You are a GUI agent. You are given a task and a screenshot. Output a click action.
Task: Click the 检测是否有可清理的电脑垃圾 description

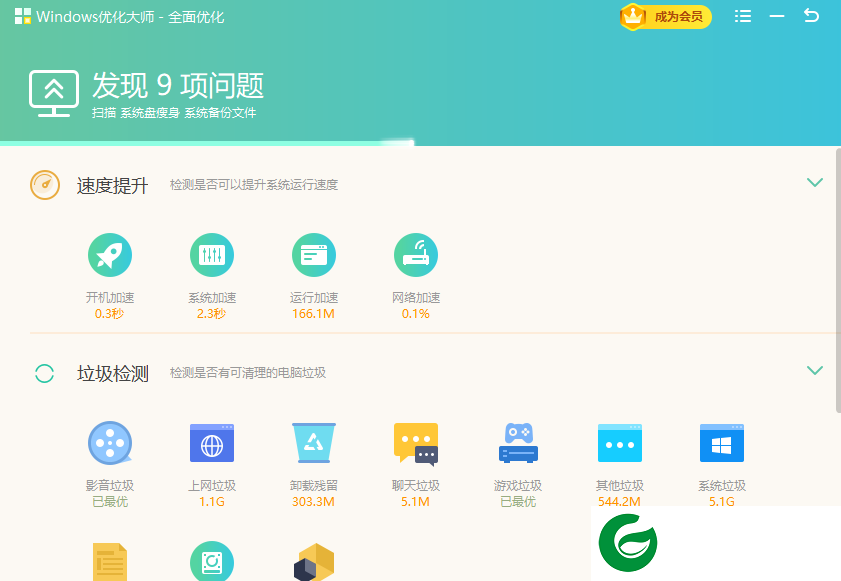point(248,373)
